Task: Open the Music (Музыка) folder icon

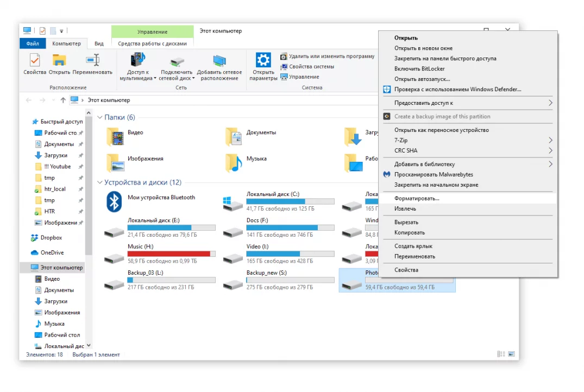Action: coord(234,162)
